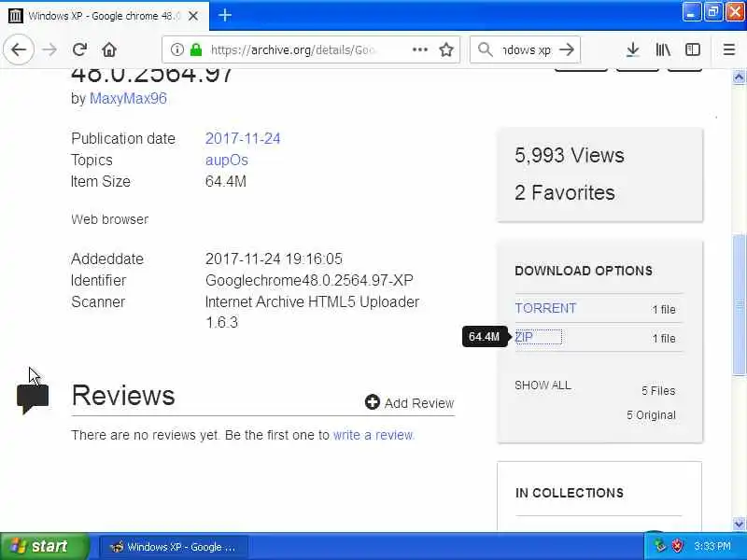Open the Windows Start menu
Viewport: 747px width, 560px height.
click(44, 546)
